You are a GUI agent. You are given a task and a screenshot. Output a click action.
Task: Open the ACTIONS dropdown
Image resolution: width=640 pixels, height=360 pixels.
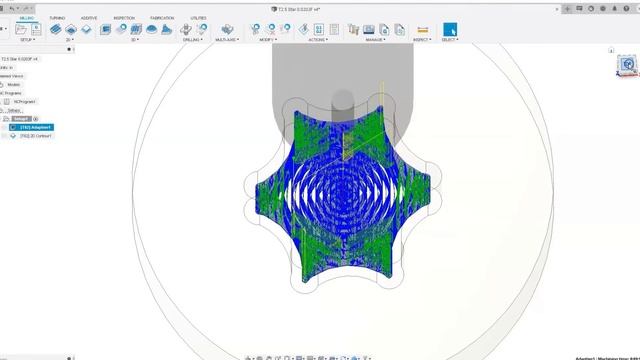click(x=318, y=40)
